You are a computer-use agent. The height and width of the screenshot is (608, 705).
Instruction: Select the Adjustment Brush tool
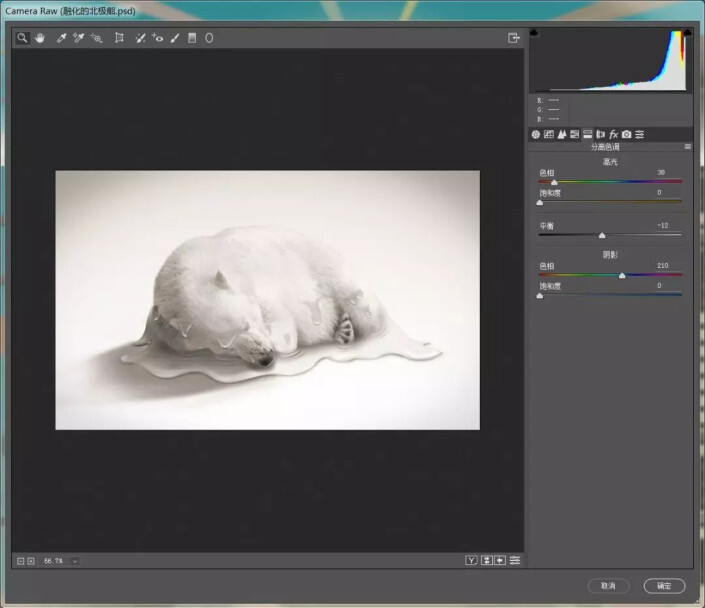tap(174, 38)
